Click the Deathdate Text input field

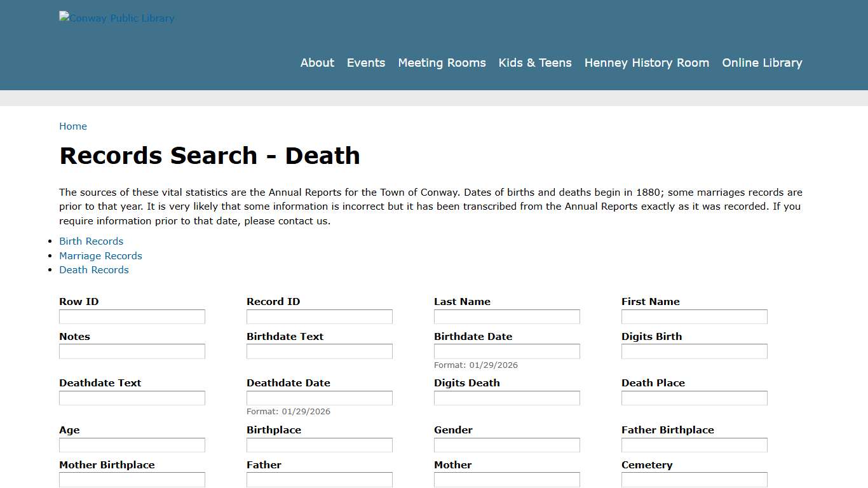coord(132,398)
